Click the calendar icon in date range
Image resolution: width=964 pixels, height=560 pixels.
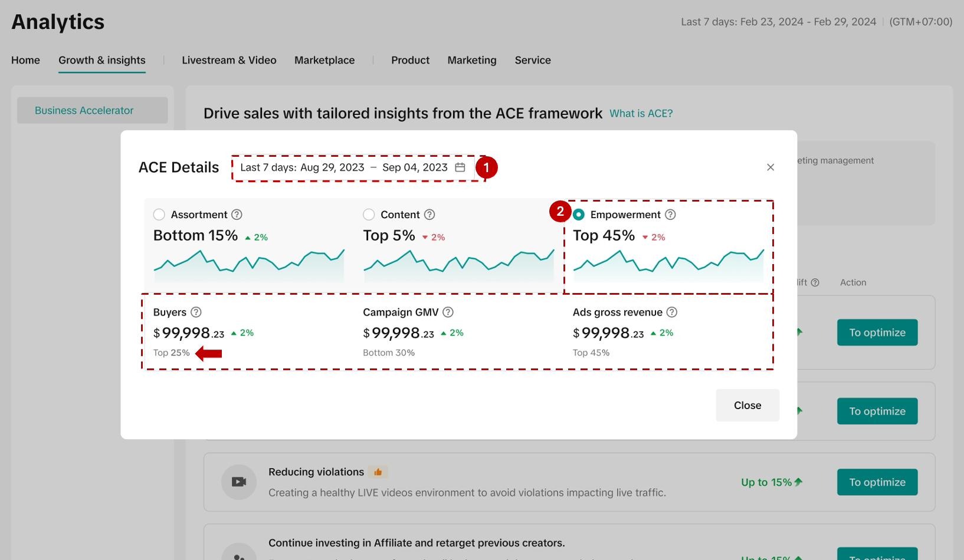[x=460, y=167]
